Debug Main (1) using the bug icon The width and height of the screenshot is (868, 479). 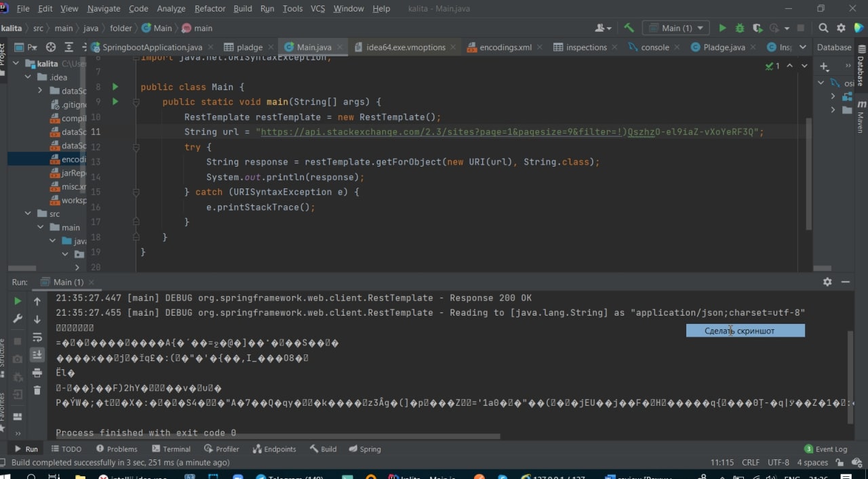740,28
